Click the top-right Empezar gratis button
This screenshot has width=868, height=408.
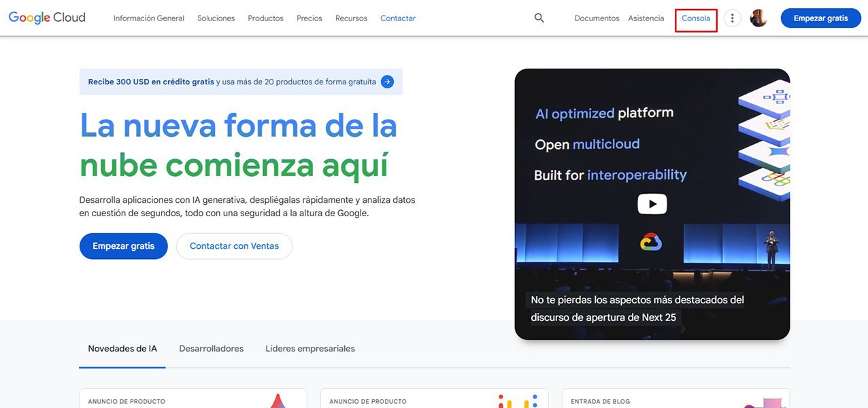pyautogui.click(x=820, y=18)
